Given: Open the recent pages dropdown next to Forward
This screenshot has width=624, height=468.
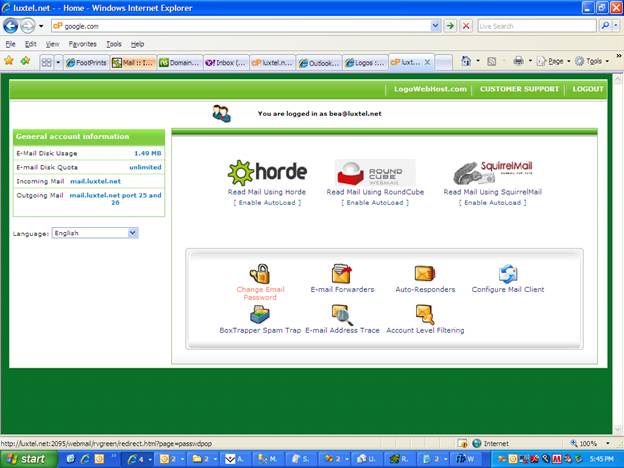Looking at the screenshot, I should click(x=41, y=26).
